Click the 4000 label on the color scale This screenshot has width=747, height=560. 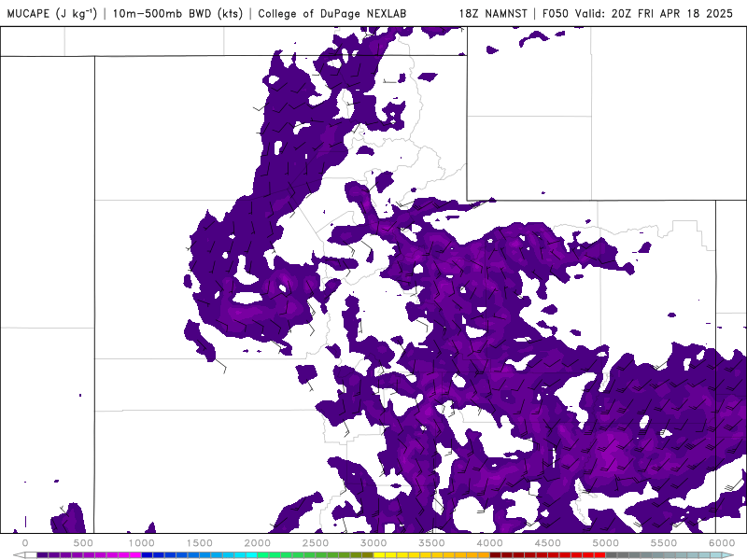[x=489, y=543]
